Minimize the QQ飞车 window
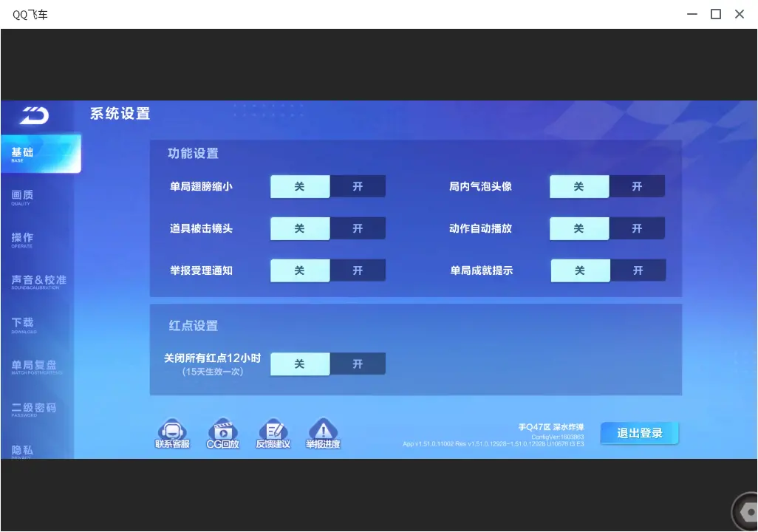The width and height of the screenshot is (758, 532). pyautogui.click(x=692, y=14)
